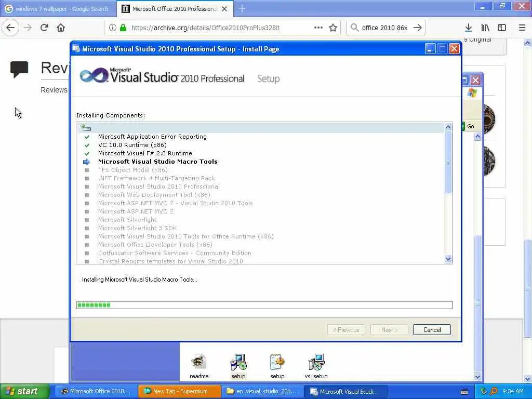Click the green padlock security icon
The height and width of the screenshot is (399, 532).
pos(123,28)
